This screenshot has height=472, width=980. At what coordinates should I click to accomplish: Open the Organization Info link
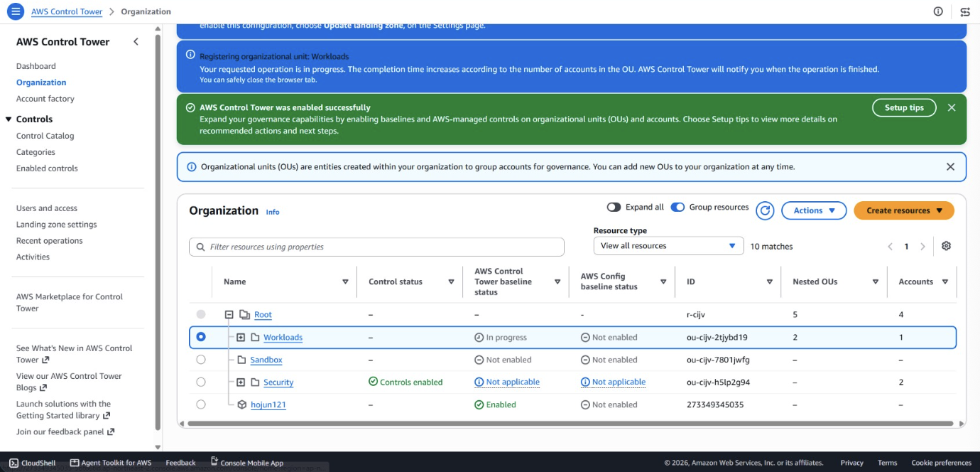pos(273,212)
